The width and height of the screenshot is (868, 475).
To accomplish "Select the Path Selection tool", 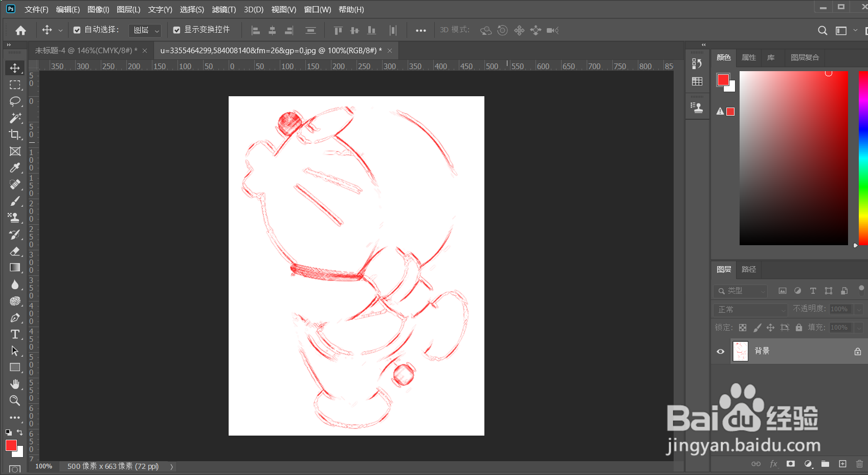I will [15, 351].
